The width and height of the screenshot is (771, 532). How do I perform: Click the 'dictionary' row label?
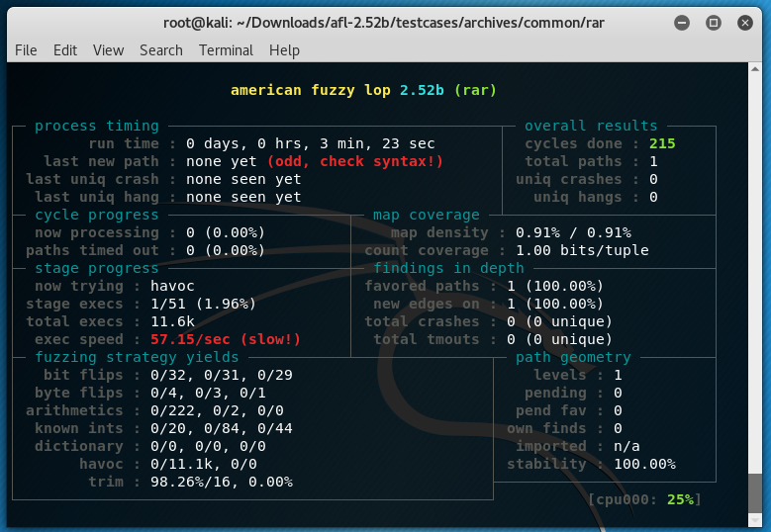click(78, 446)
